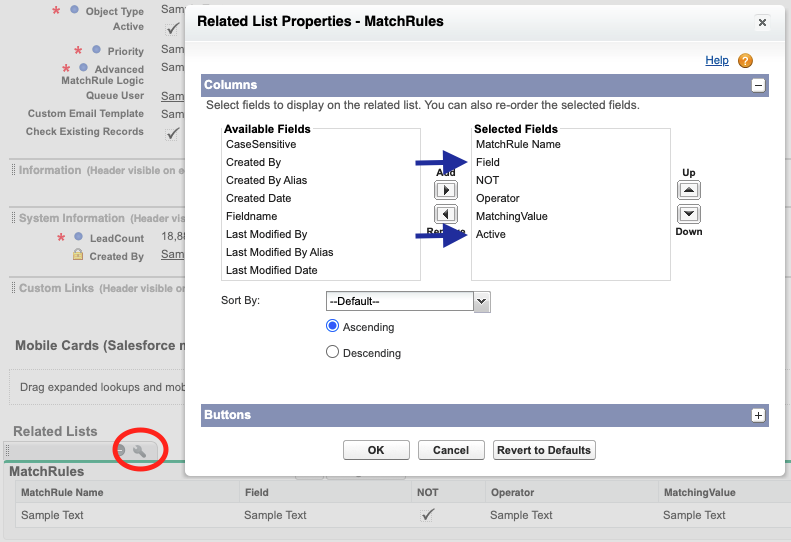Close the Related List Properties dialog
791x542 pixels.
click(762, 22)
